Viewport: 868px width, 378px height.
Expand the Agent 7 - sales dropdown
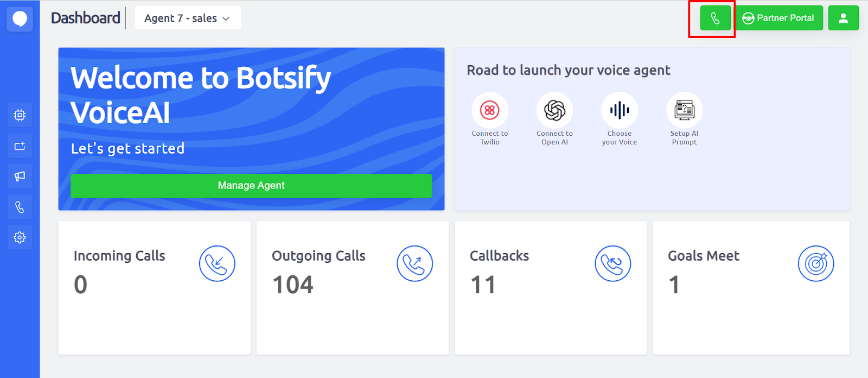tap(187, 18)
